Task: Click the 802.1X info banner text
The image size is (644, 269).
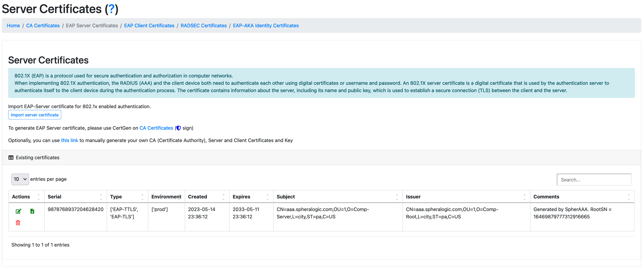Action: tap(322, 83)
